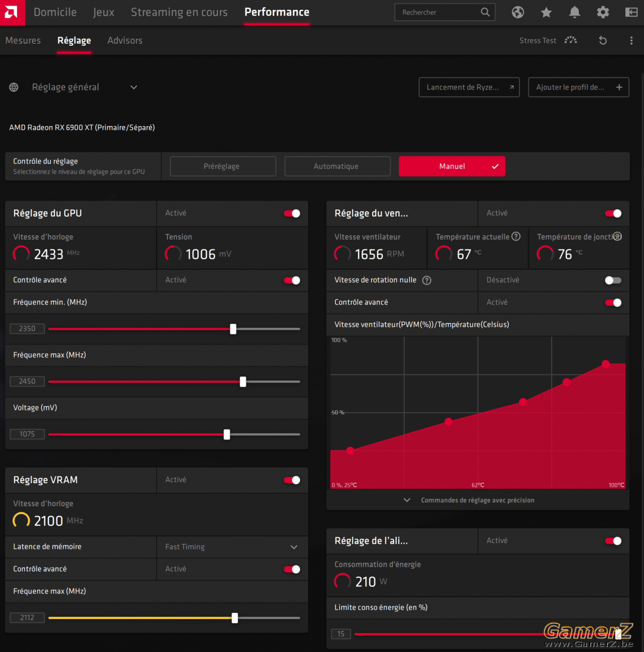
Task: Open the Domicile tab
Action: tap(55, 12)
